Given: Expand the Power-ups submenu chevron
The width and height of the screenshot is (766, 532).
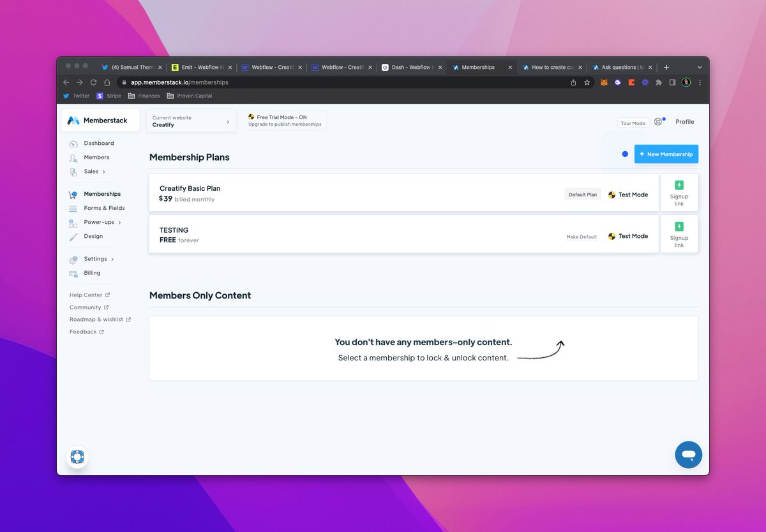Looking at the screenshot, I should (x=119, y=223).
